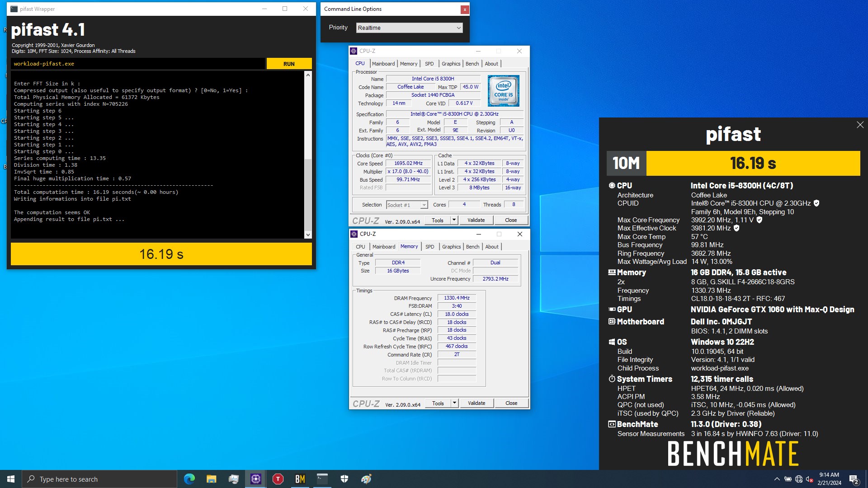Open BenchMate BM taskbar icon

click(300, 479)
